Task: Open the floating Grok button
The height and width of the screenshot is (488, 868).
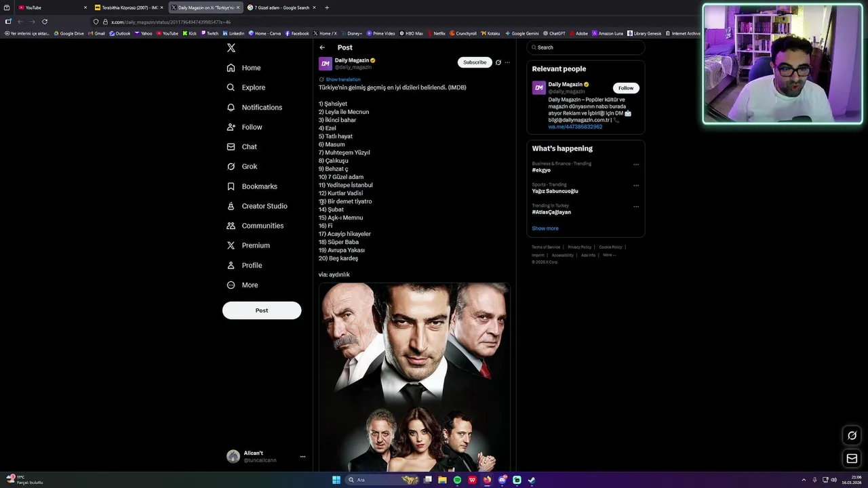Action: pyautogui.click(x=852, y=435)
